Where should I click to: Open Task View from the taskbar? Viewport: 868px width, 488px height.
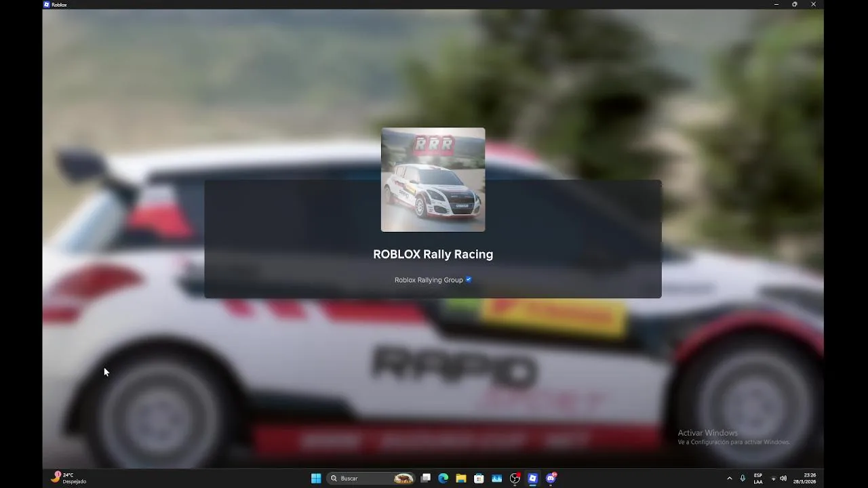coord(426,479)
